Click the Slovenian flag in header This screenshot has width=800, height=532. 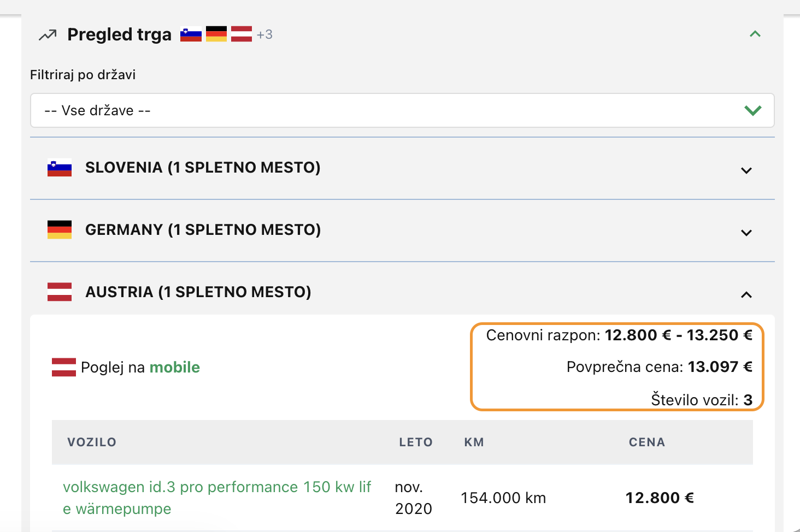pos(191,34)
